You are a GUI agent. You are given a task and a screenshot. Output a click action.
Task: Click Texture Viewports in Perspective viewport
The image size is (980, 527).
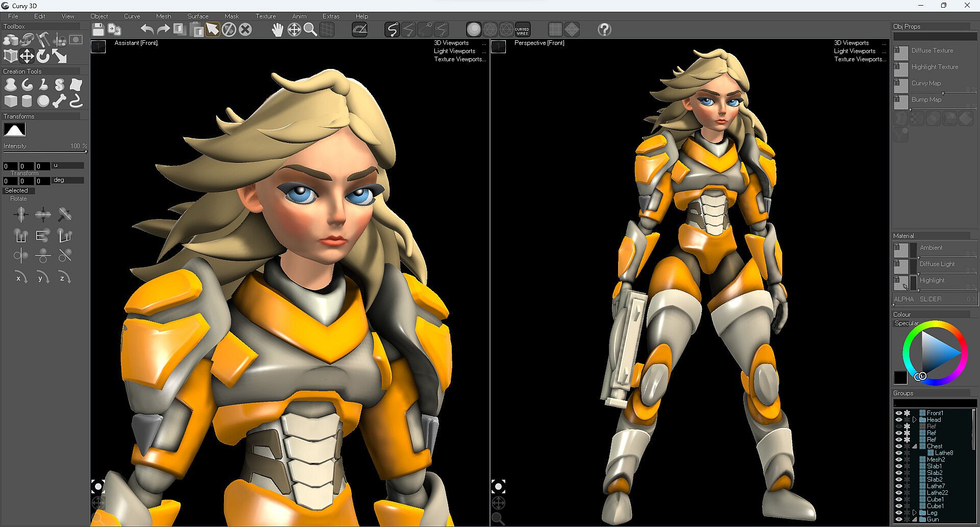[x=860, y=59]
